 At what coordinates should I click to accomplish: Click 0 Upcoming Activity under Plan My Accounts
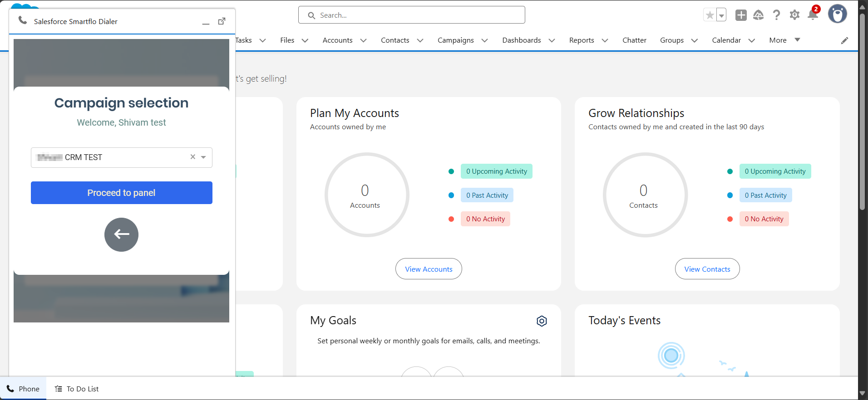(497, 171)
